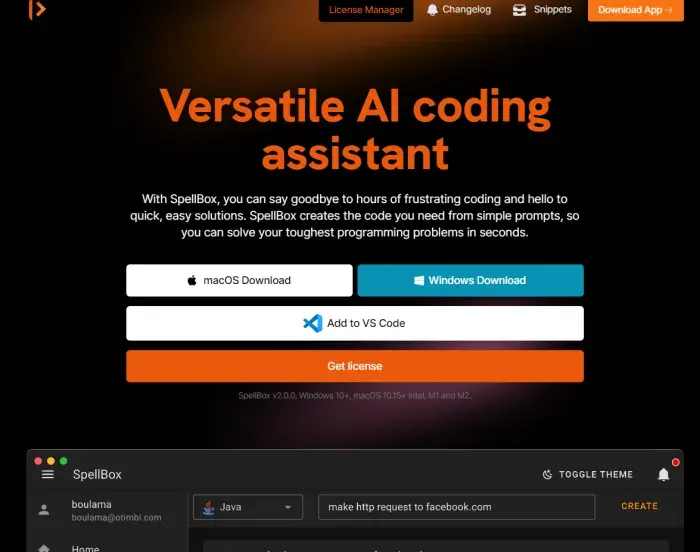Click the orange Download App button
Screen dimensions: 700x552
(635, 10)
